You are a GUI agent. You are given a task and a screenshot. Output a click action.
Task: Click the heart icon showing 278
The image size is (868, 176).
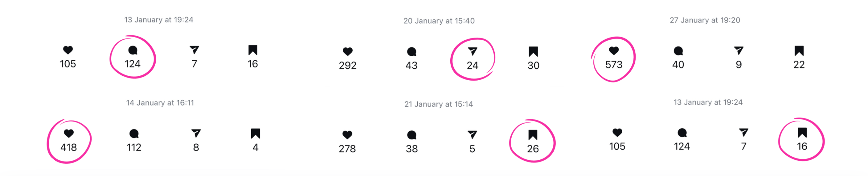347,135
